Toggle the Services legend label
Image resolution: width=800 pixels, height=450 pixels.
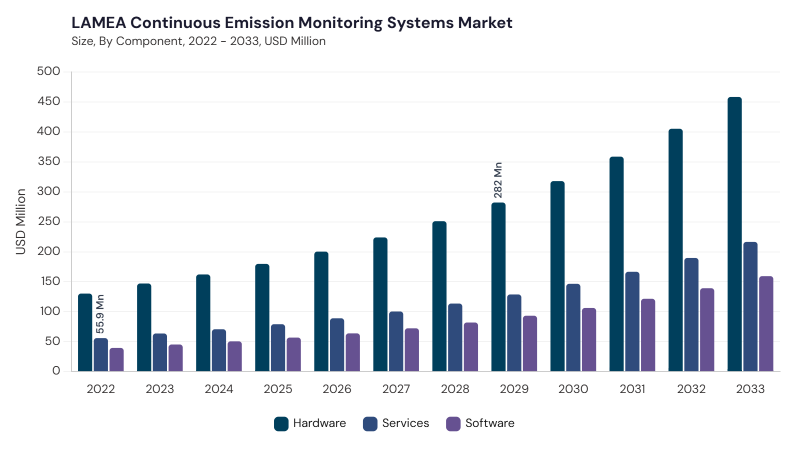coord(406,423)
